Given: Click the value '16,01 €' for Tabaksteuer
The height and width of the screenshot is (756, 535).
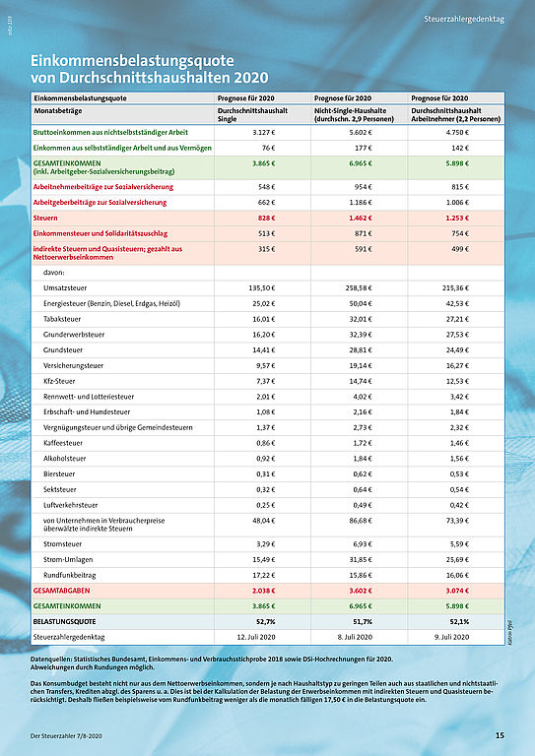Looking at the screenshot, I should [x=264, y=319].
